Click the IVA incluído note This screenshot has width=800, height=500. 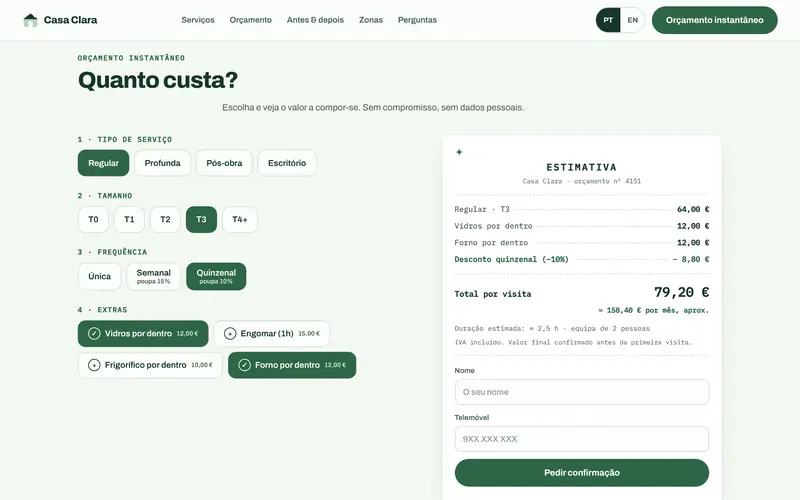[x=573, y=342]
